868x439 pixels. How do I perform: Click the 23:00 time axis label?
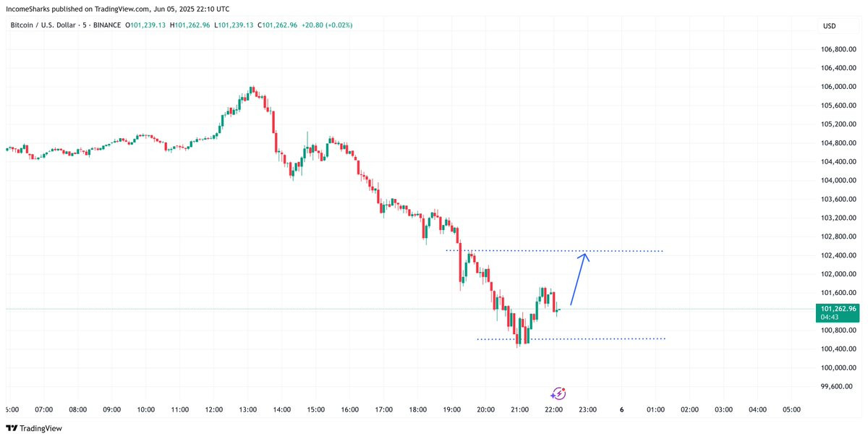[587, 409]
